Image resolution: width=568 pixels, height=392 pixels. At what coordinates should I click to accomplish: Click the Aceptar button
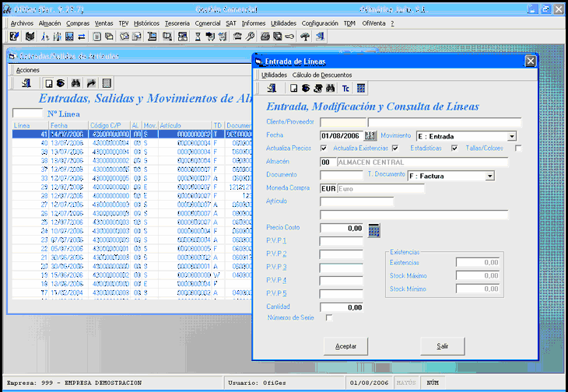345,346
